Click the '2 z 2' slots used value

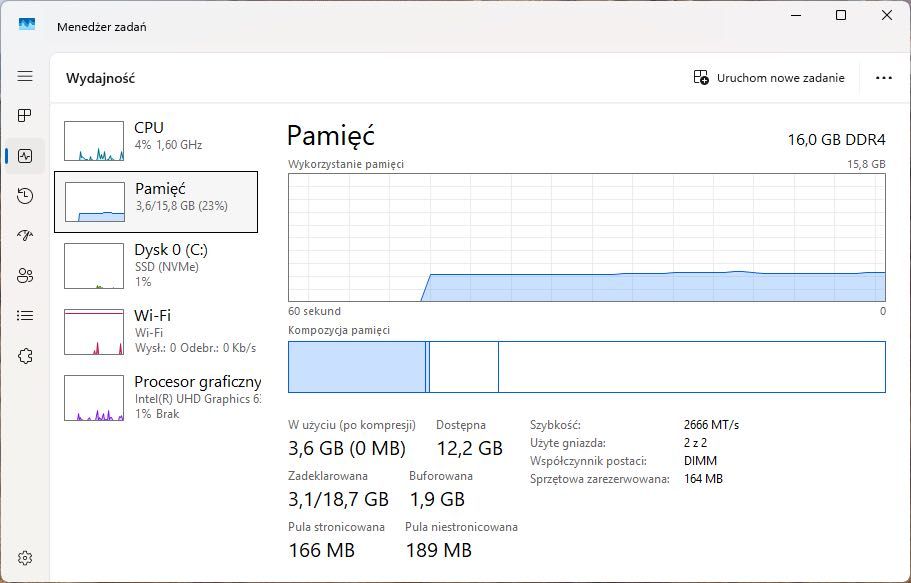(695, 443)
